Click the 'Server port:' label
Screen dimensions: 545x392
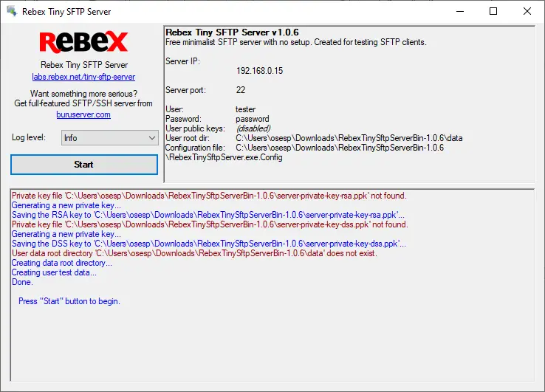(x=185, y=90)
